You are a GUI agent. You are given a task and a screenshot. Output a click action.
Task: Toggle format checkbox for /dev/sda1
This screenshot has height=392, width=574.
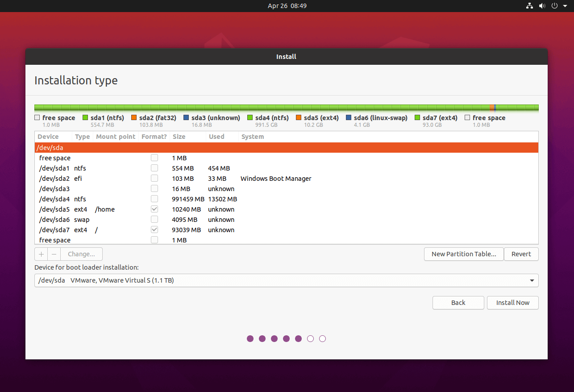[154, 168]
